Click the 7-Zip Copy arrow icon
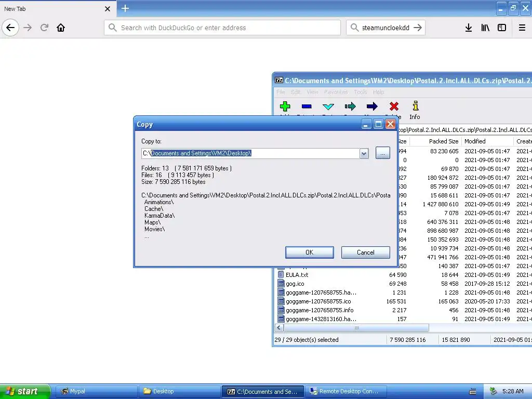This screenshot has width=532, height=399. click(x=350, y=107)
